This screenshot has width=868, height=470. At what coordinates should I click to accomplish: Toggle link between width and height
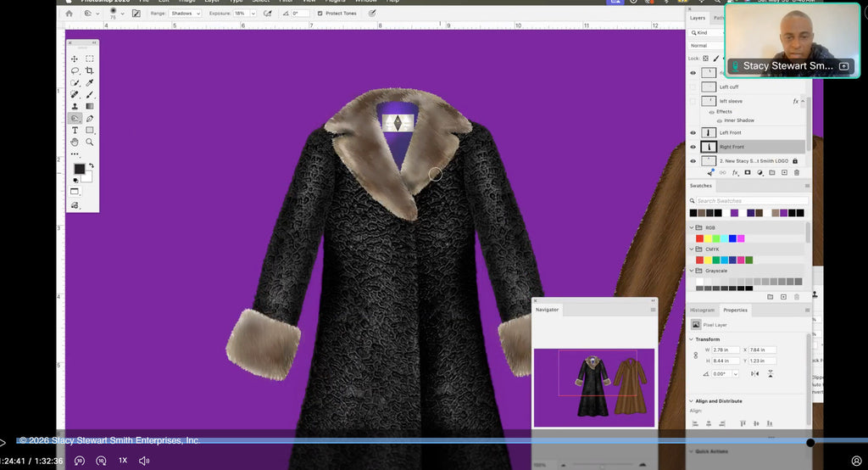[696, 355]
